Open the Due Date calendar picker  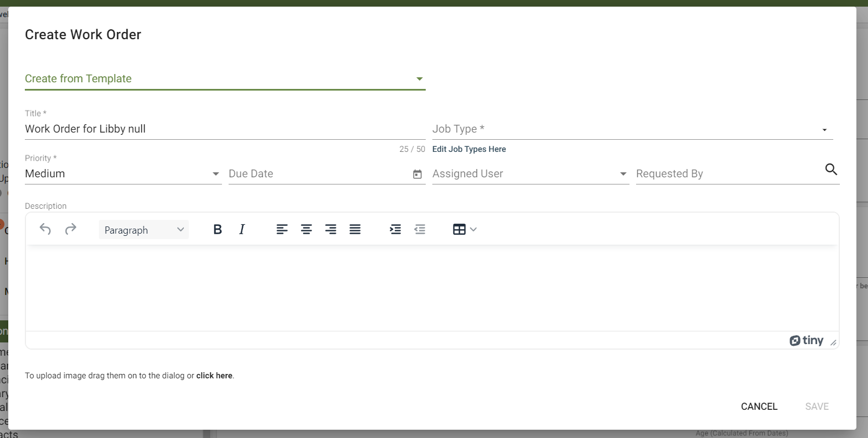point(417,174)
